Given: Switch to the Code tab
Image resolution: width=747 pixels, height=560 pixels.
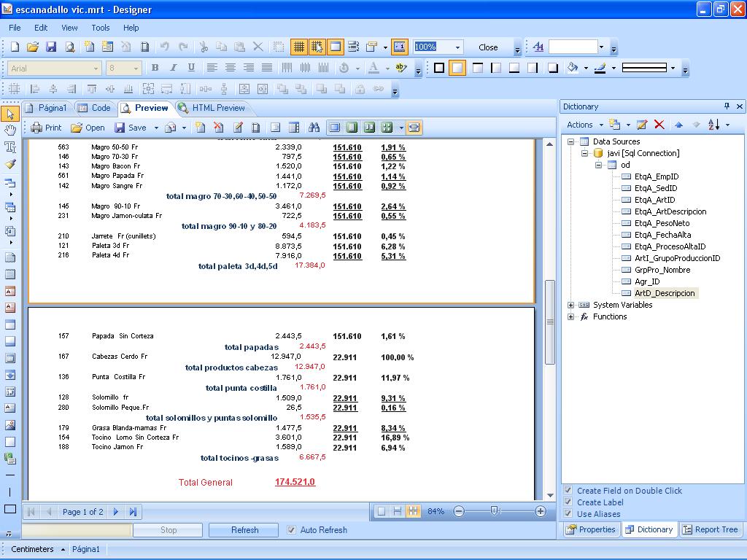Looking at the screenshot, I should pyautogui.click(x=95, y=108).
